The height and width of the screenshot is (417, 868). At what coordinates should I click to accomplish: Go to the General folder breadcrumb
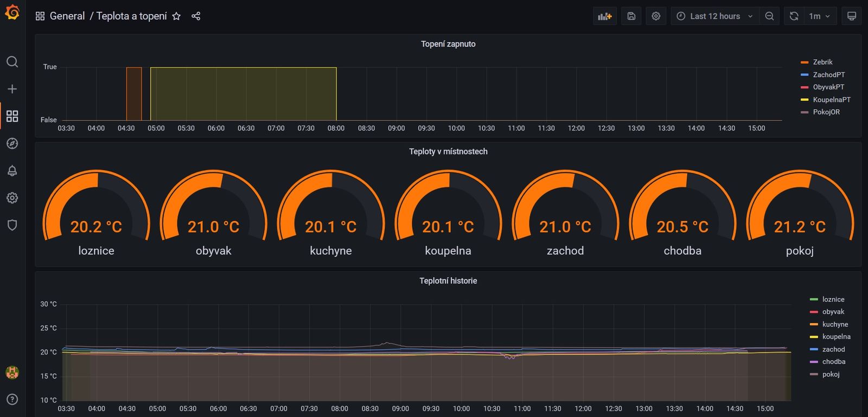tap(67, 16)
